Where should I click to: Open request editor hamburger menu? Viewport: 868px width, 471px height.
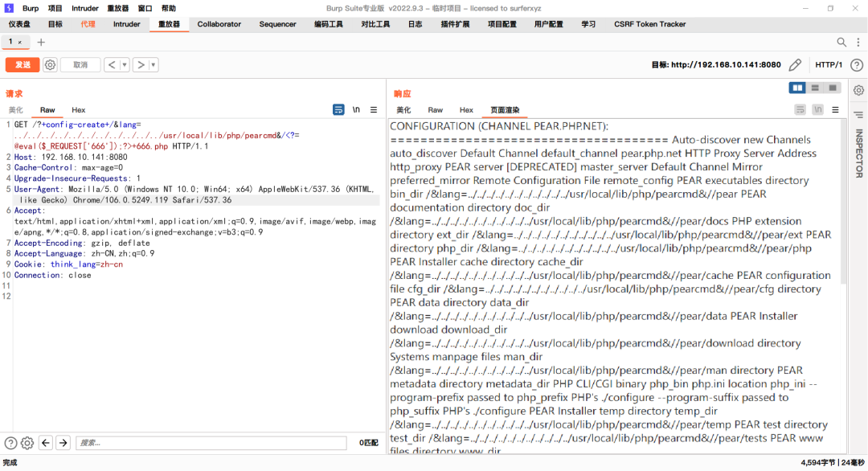click(374, 109)
